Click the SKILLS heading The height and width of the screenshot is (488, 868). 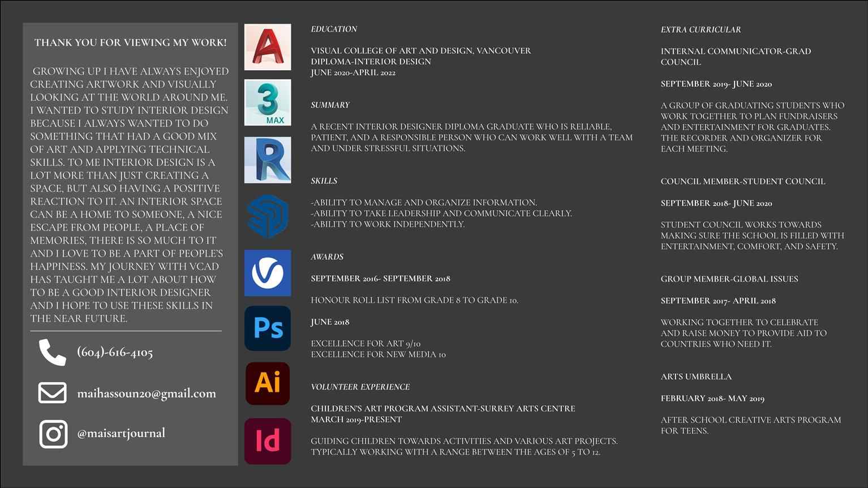pos(324,181)
